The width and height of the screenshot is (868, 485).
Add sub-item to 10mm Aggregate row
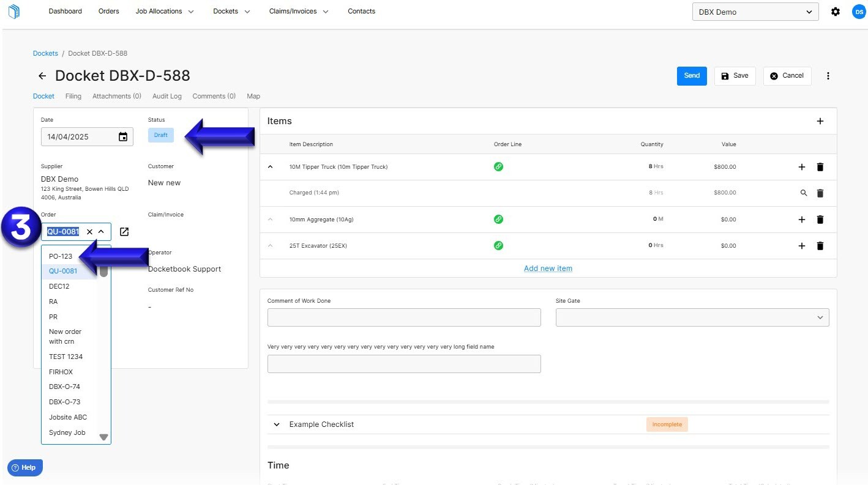pyautogui.click(x=802, y=220)
